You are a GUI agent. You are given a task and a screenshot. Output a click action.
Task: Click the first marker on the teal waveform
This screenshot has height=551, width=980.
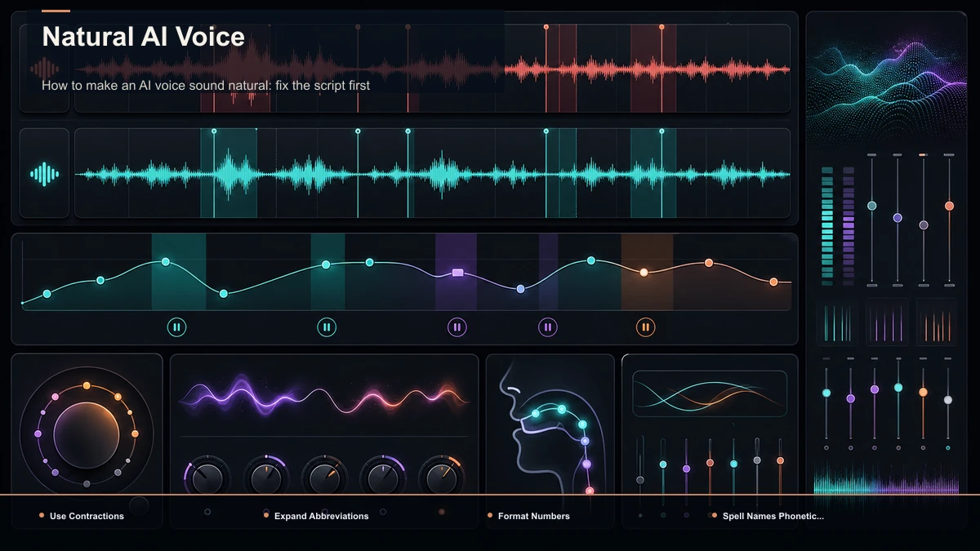[x=214, y=131]
